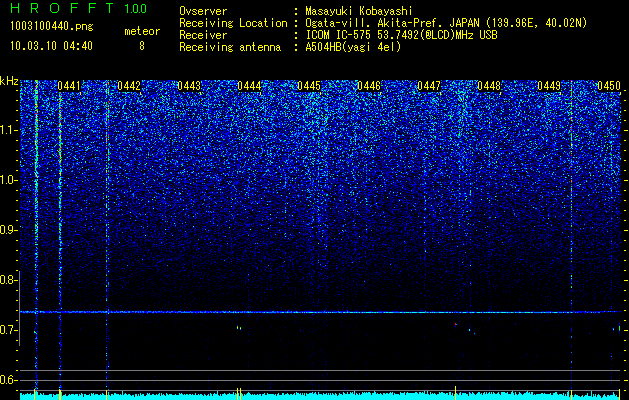Viewport: 629px width, 400px height.
Task: Click the 0444 time marker
Action: tap(249, 86)
